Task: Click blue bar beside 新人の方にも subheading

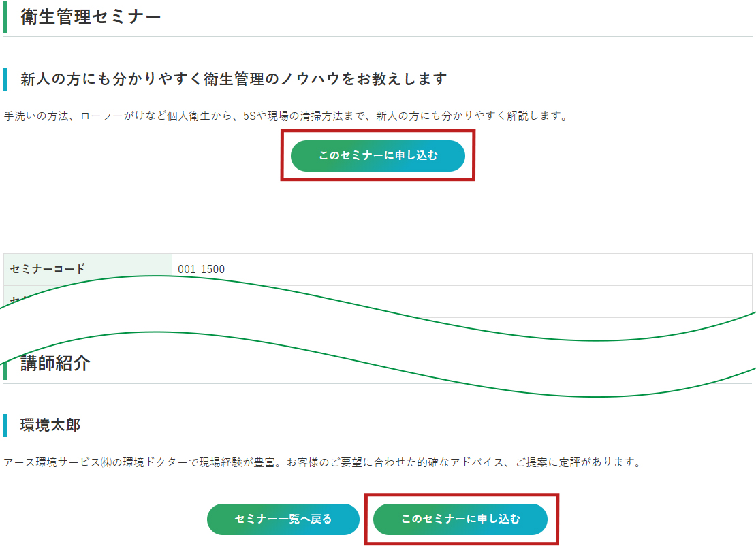Action: click(5, 79)
